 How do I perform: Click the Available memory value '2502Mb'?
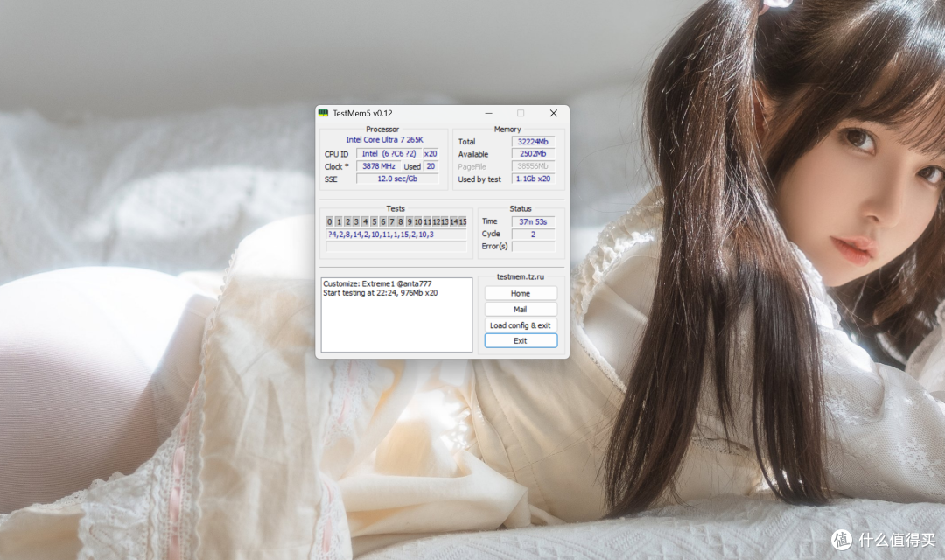(533, 154)
